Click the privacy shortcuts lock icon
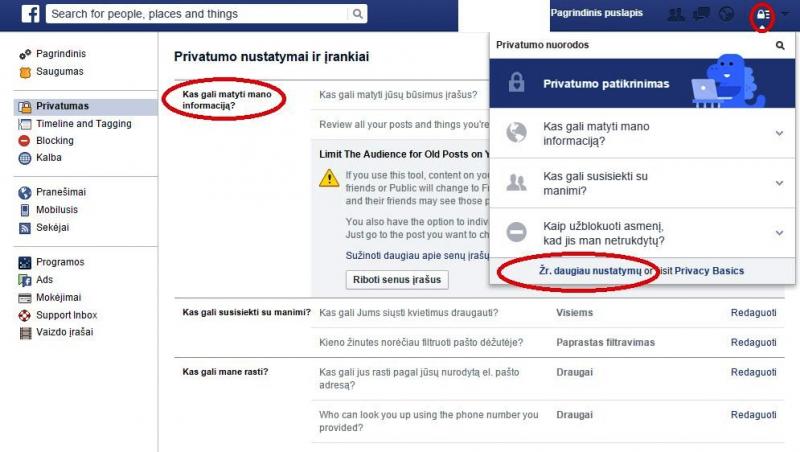 [x=762, y=14]
